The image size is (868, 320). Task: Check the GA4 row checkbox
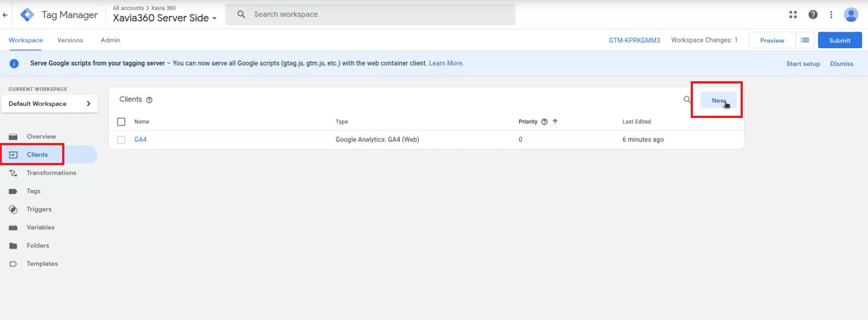[x=121, y=140]
